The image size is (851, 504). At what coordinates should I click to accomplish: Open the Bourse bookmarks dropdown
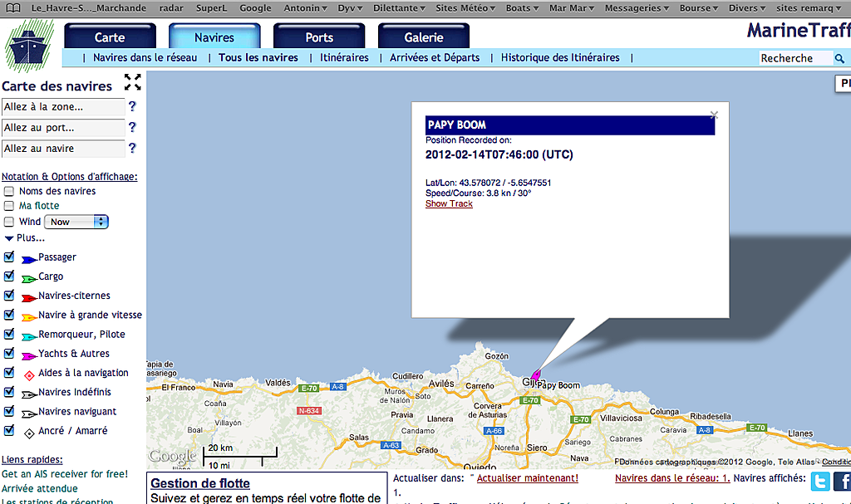click(699, 8)
